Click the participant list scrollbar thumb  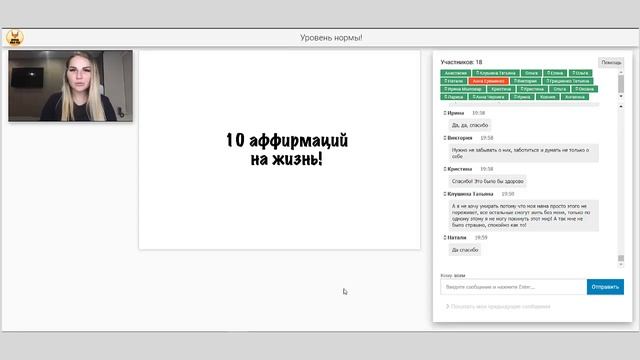621,84
